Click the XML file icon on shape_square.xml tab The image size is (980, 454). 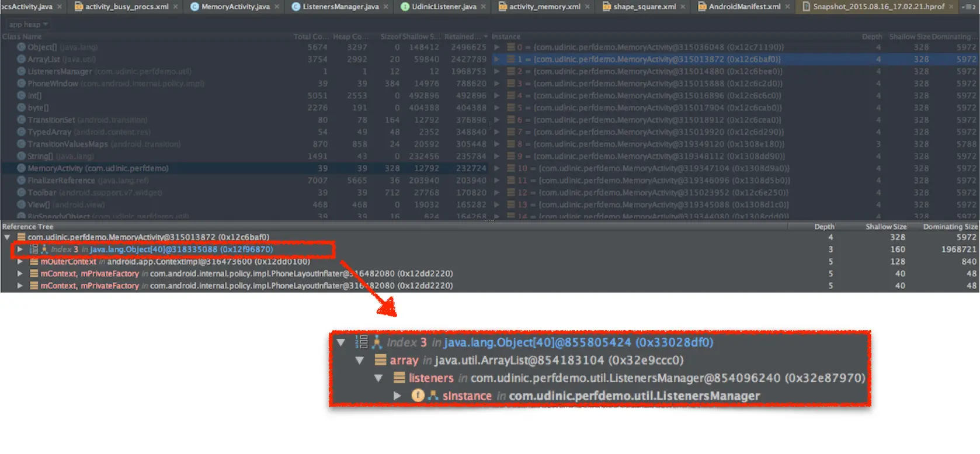(x=606, y=6)
